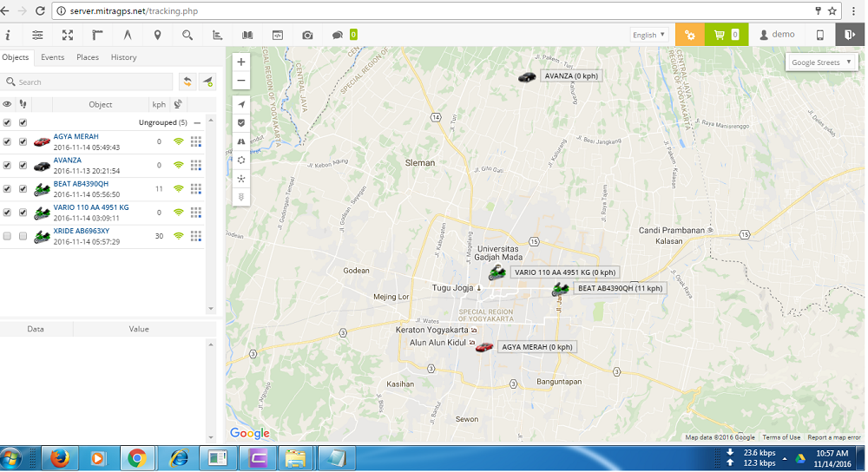Click the add object icon beside Search
Viewport: 868px width, 472px height.
[x=207, y=82]
